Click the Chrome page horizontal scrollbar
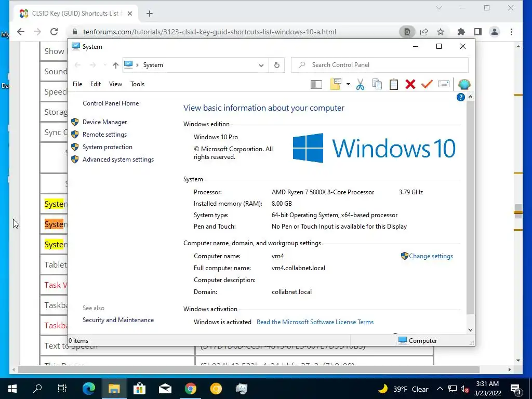532x399 pixels. [x=249, y=369]
